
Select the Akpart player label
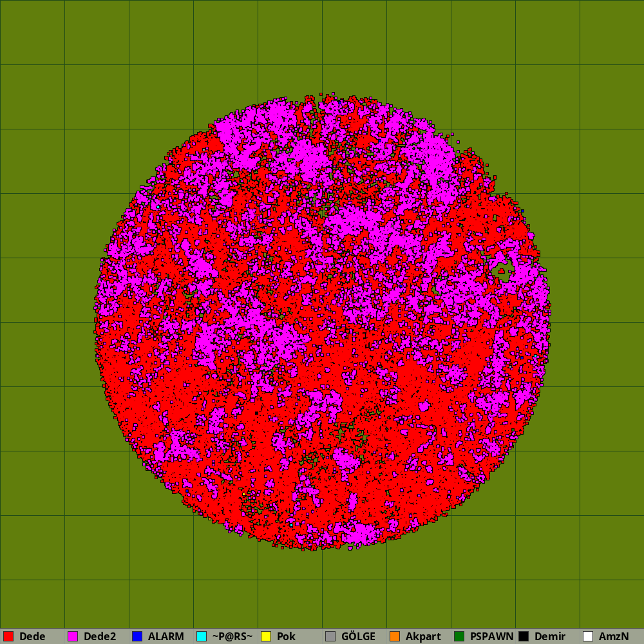point(424,637)
